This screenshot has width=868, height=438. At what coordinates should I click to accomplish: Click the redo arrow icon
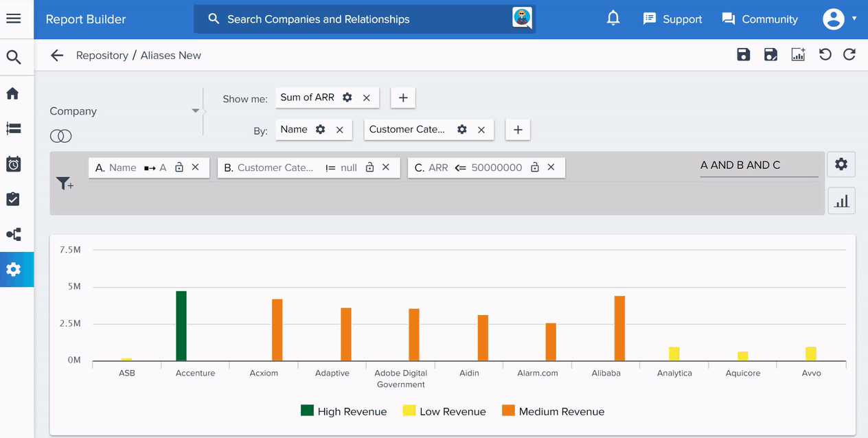point(849,55)
